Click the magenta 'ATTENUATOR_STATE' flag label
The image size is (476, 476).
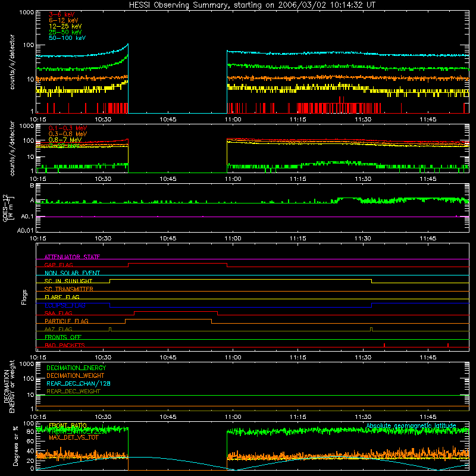tap(72, 257)
